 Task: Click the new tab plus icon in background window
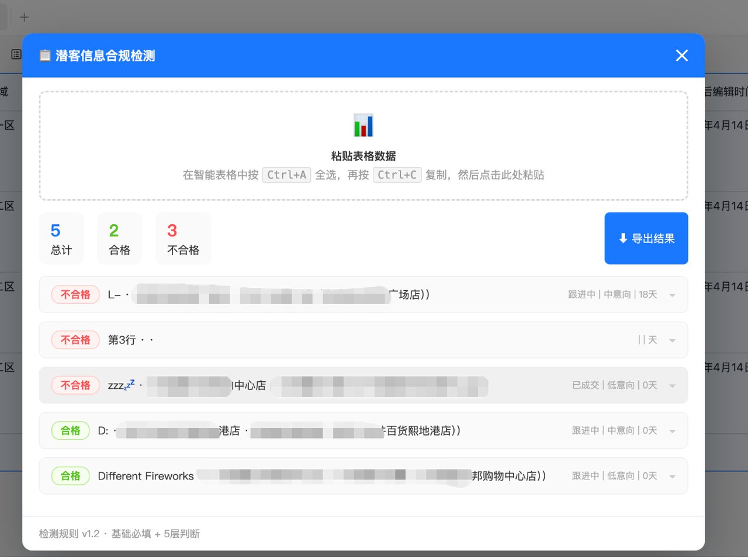[24, 18]
